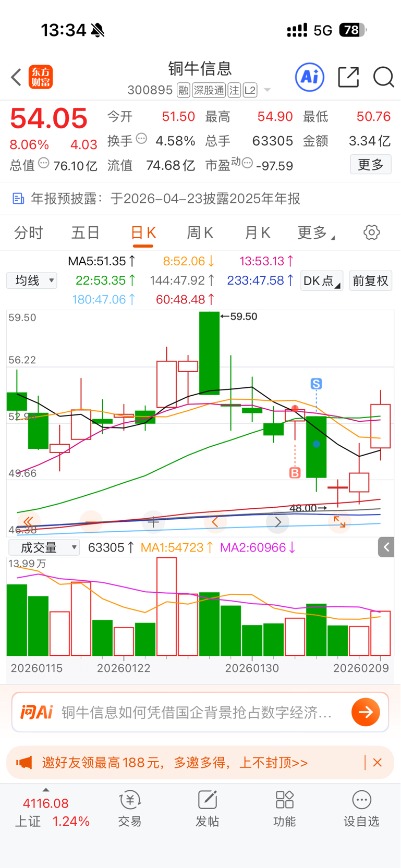The image size is (401, 868).
Task: Tap the 注 tag icon
Action: pos(234,90)
